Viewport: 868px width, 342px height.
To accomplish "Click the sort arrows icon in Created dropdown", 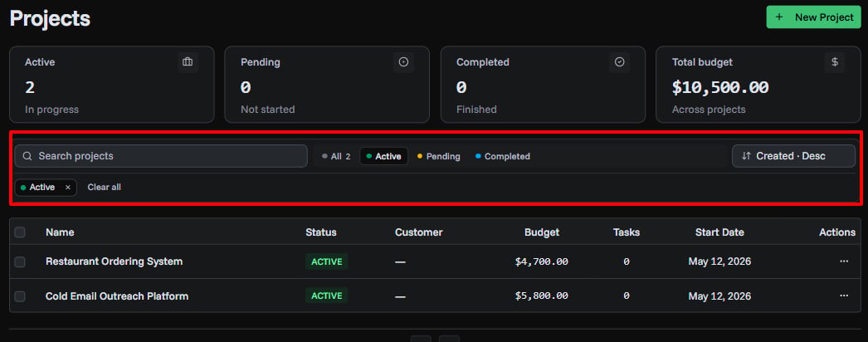I will click(x=746, y=156).
